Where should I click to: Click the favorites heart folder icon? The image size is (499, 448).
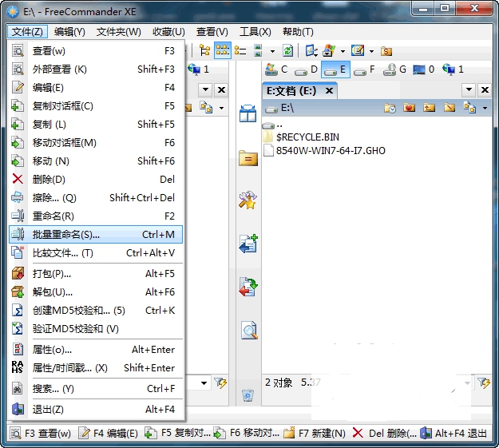409,108
